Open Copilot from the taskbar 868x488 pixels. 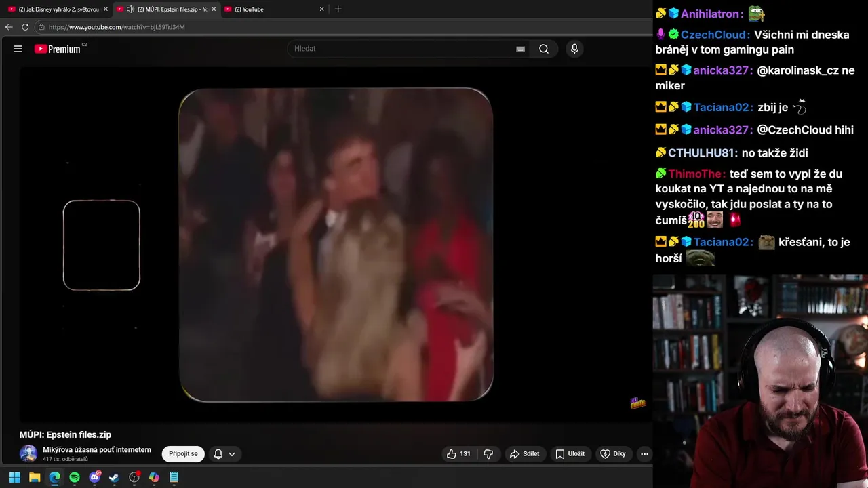(x=154, y=477)
